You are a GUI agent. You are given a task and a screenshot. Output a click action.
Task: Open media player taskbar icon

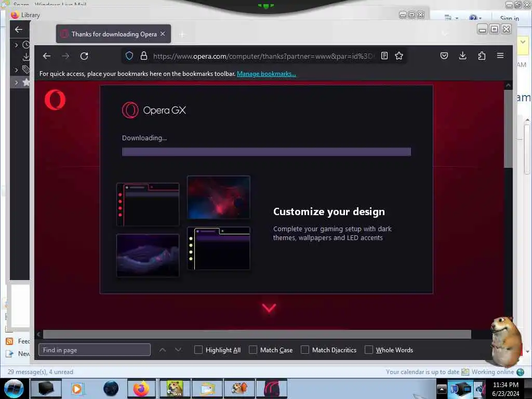77,389
